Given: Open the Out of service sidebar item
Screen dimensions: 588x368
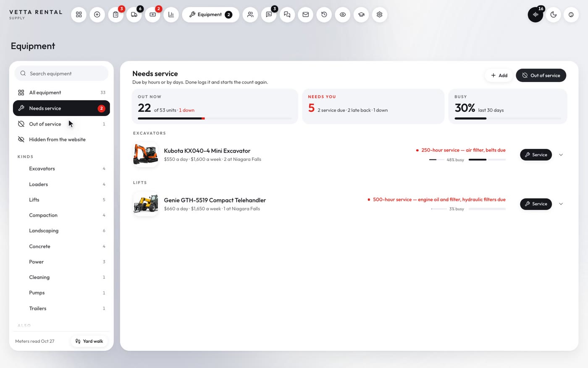Looking at the screenshot, I should coord(61,124).
